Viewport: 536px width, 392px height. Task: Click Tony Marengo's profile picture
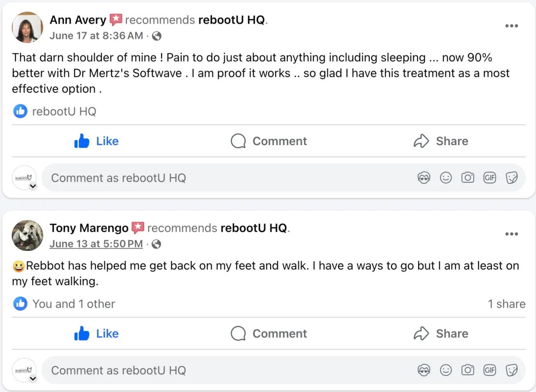pyautogui.click(x=28, y=235)
